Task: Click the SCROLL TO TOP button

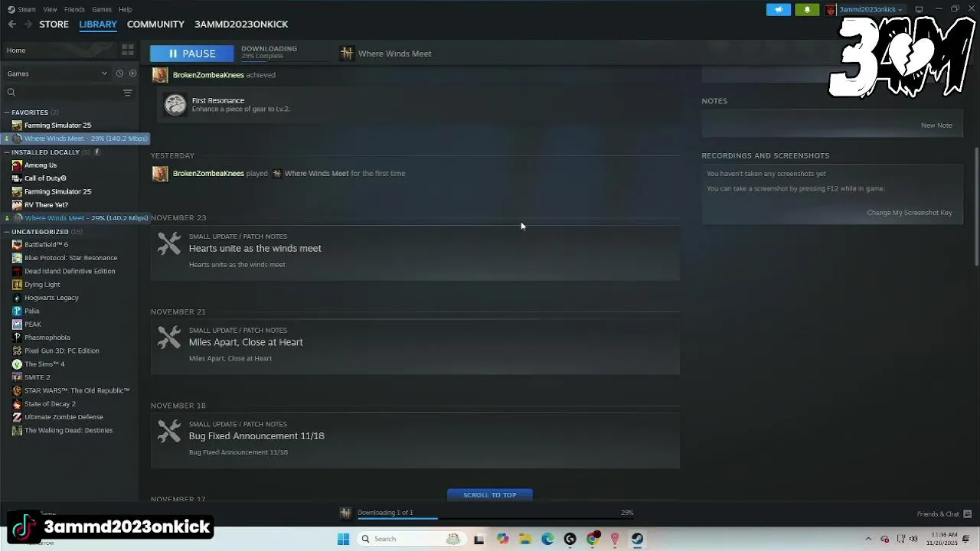Action: coord(490,495)
